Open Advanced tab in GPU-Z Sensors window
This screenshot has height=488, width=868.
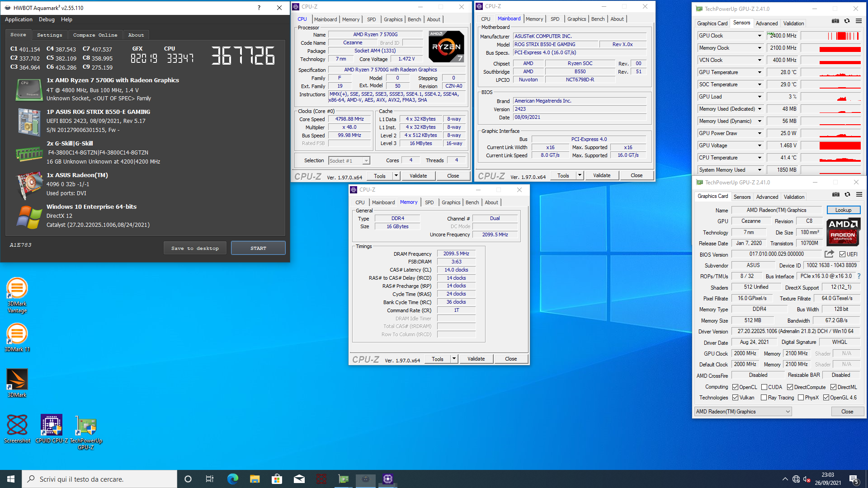point(767,23)
